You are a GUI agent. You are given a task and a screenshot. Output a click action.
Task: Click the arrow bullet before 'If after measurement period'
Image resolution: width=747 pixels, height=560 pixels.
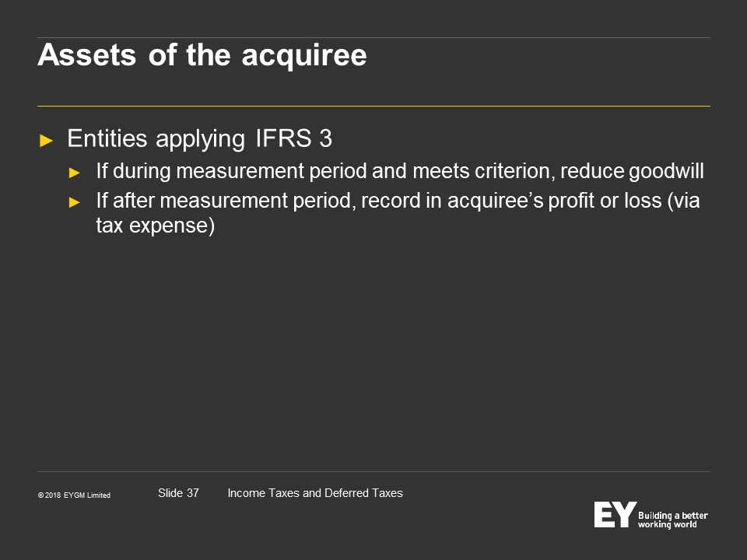[x=75, y=202]
